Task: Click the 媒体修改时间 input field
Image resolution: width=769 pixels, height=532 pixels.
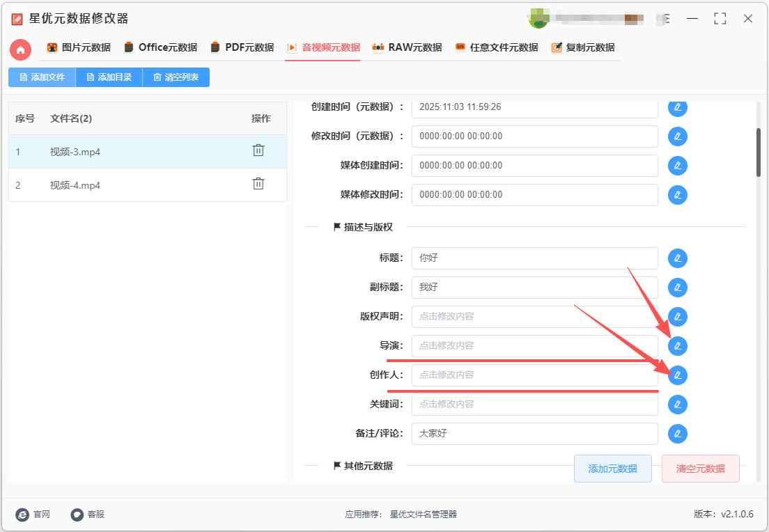Action: click(534, 195)
